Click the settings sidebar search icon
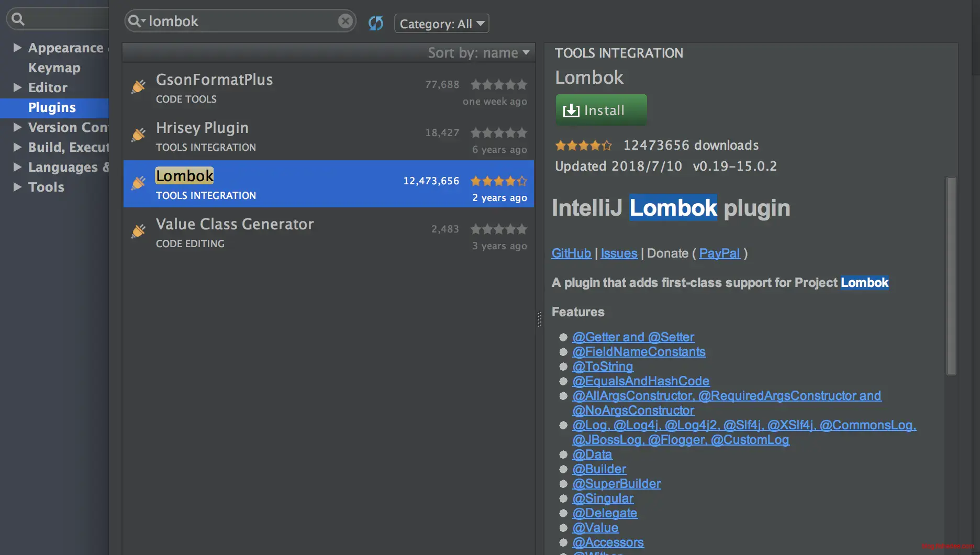Viewport: 980px width, 555px height. pyautogui.click(x=18, y=19)
